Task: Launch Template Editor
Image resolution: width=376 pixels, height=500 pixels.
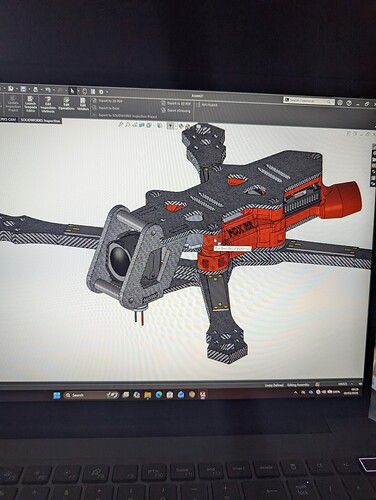Action: click(x=30, y=104)
